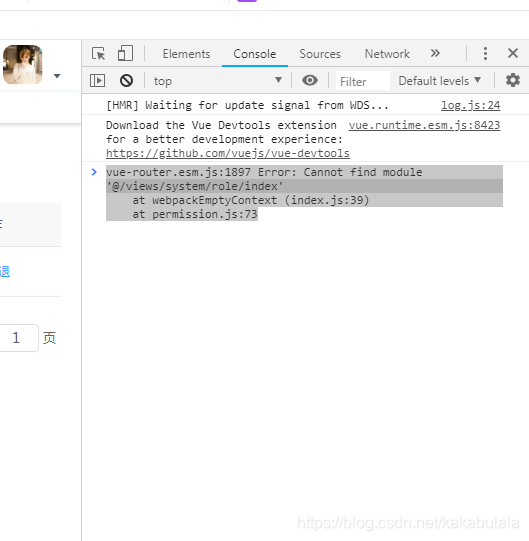Open the vue-devtools GitHub link

[228, 153]
